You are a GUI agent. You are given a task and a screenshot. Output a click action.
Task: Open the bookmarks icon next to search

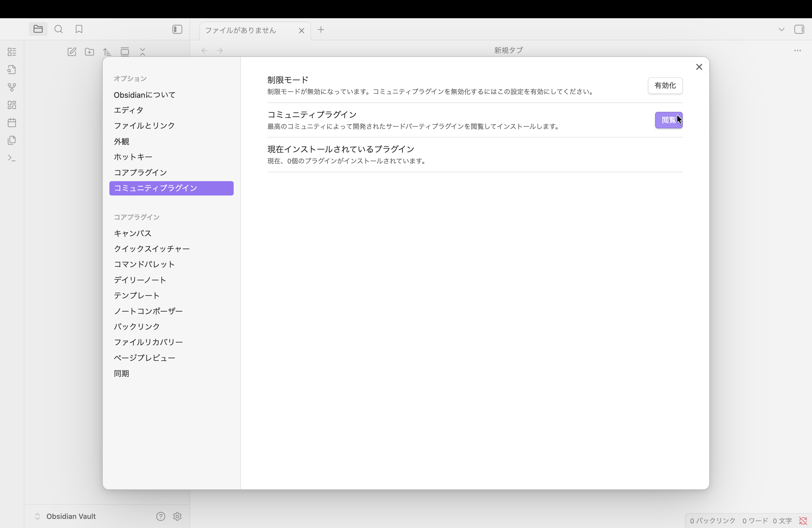pyautogui.click(x=78, y=29)
